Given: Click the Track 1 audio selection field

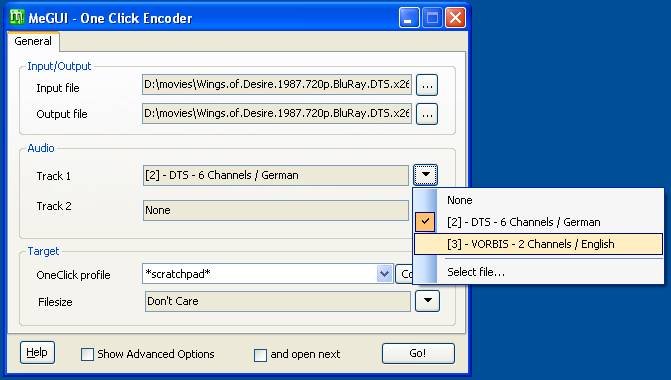Looking at the screenshot, I should click(x=276, y=175).
